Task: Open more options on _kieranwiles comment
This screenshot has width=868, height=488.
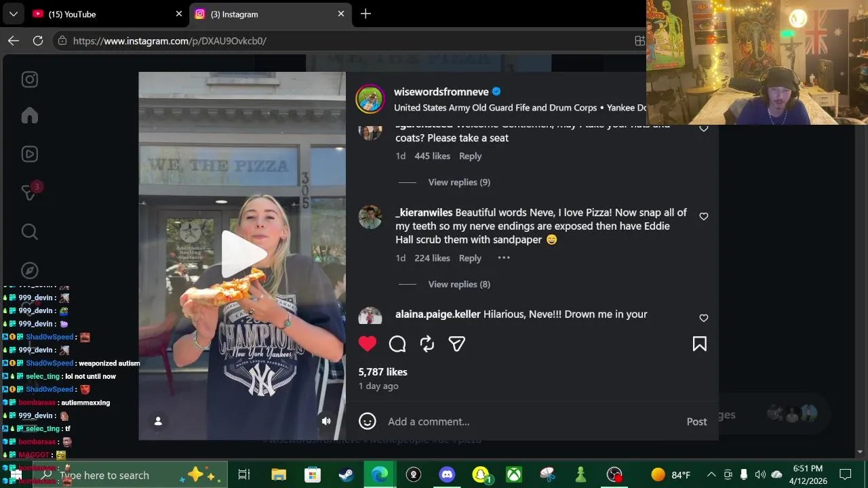Action: point(504,258)
